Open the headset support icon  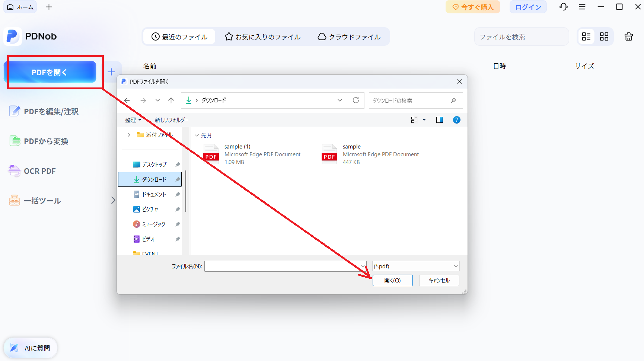[564, 7]
